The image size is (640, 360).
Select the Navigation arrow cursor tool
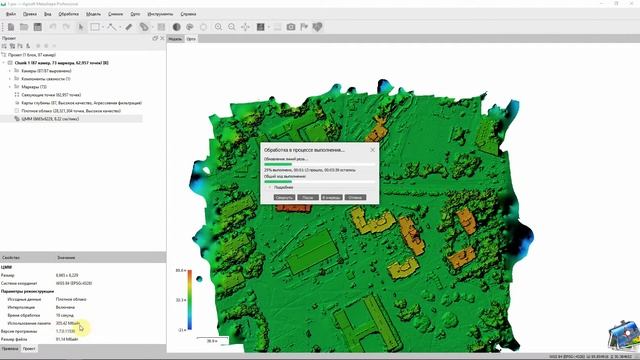pos(81,27)
